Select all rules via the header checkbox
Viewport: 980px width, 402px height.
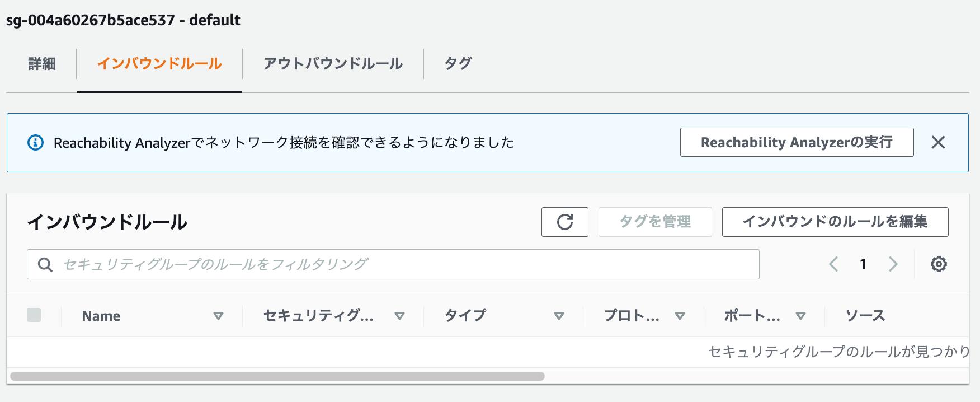[34, 315]
